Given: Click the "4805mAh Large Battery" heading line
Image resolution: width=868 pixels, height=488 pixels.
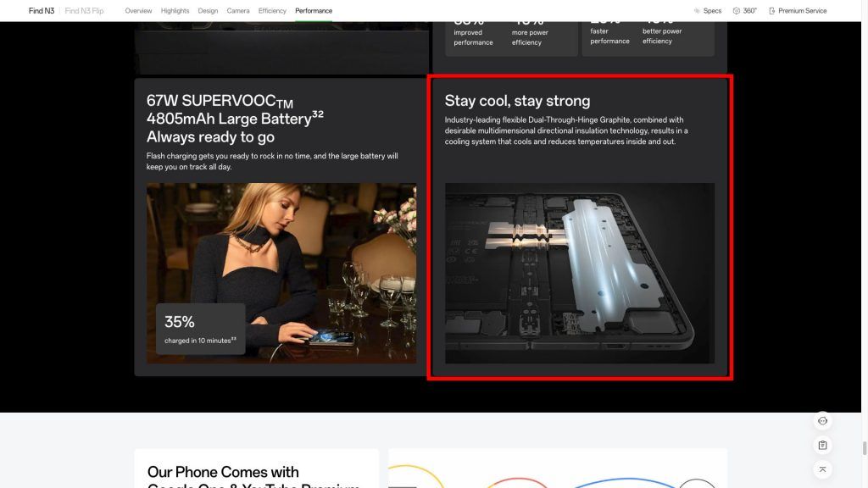Looking at the screenshot, I should pyautogui.click(x=236, y=119).
